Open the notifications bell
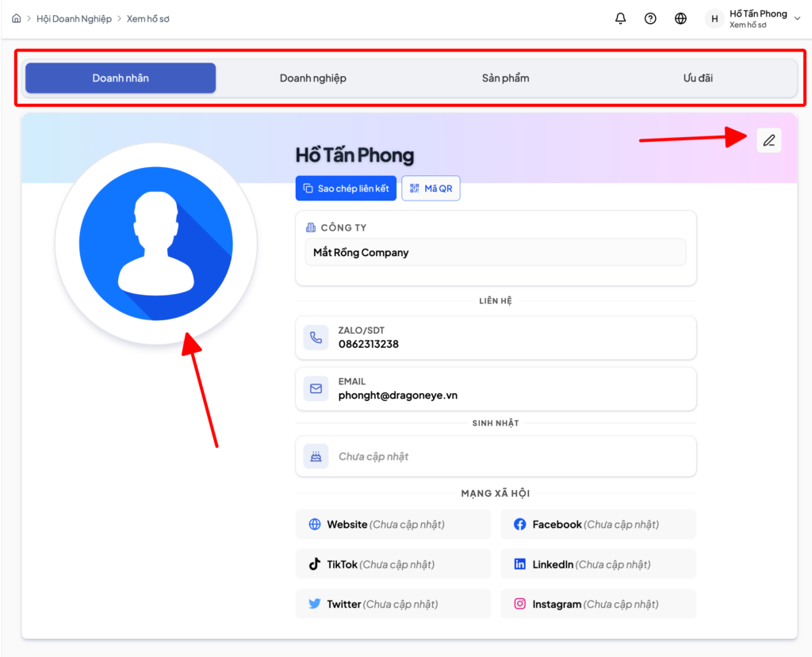This screenshot has height=657, width=812. [621, 18]
